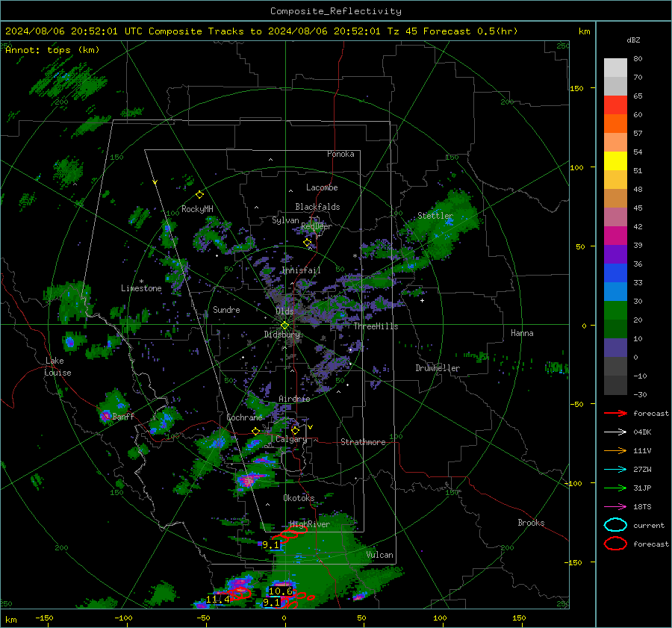This screenshot has width=672, height=628.
Task: Select the Okotoks map label
Action: (299, 498)
